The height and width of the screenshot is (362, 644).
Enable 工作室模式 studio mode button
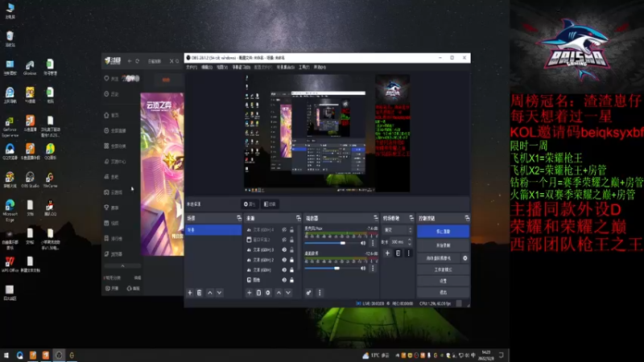(x=444, y=269)
